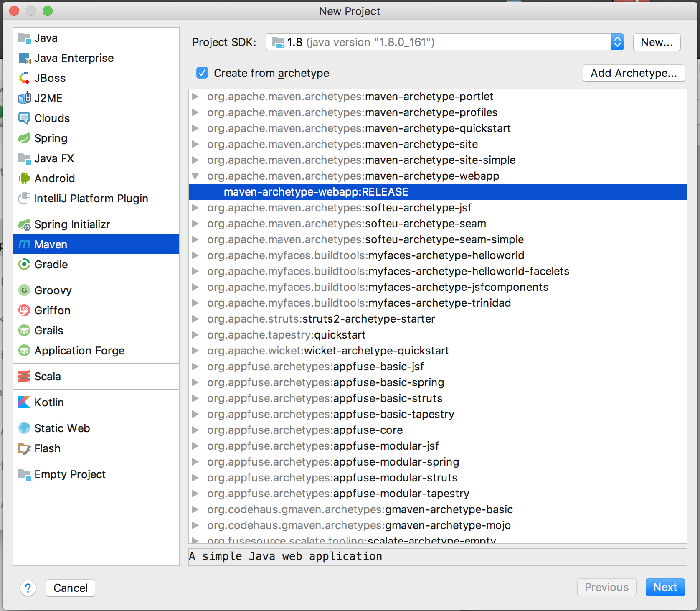Click the Gradle icon
Screen dimensions: 700x611
click(x=25, y=265)
